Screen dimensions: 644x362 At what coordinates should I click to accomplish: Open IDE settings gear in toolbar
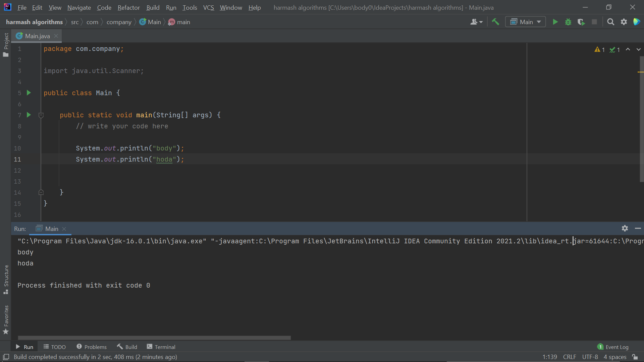[x=624, y=22]
